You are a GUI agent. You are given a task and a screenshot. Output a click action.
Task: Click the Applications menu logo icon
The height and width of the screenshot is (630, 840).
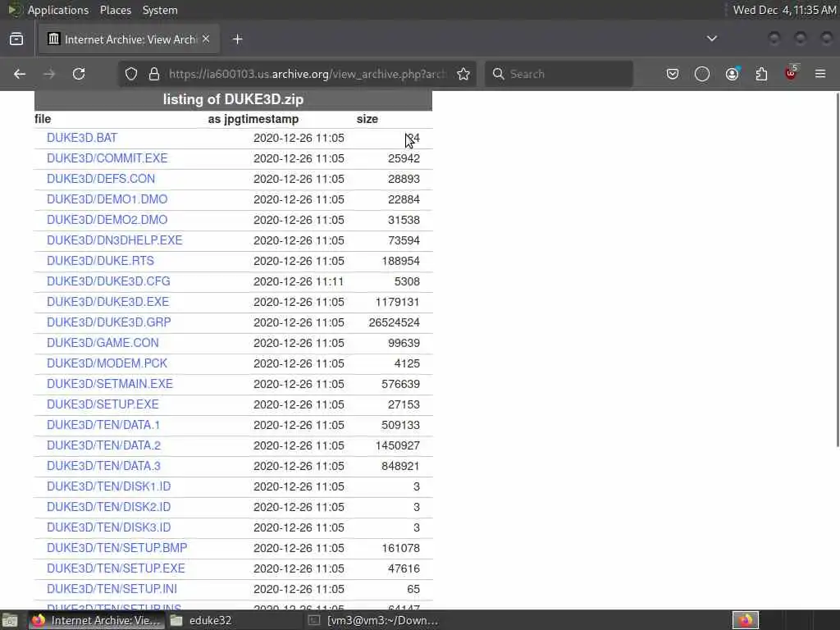coord(13,10)
